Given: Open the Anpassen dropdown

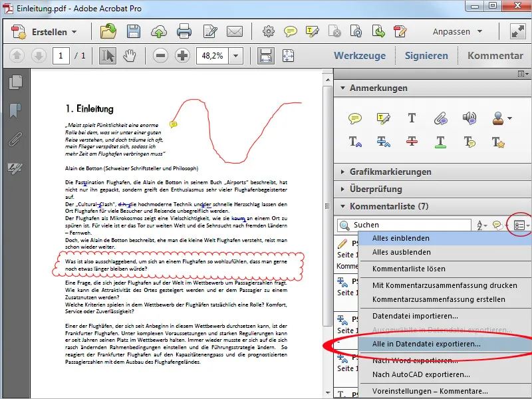Looking at the screenshot, I should (x=458, y=31).
